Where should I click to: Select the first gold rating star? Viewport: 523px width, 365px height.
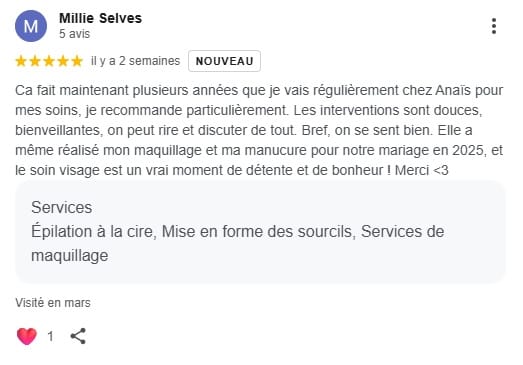click(x=21, y=61)
